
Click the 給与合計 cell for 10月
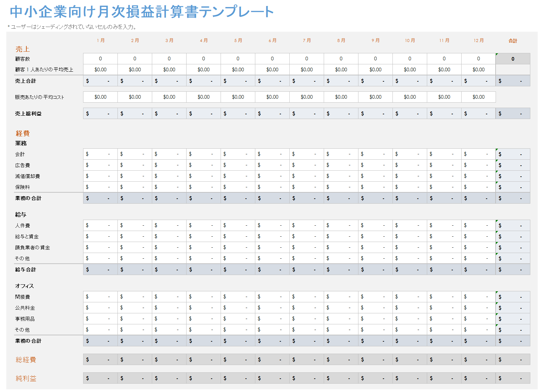pos(410,269)
